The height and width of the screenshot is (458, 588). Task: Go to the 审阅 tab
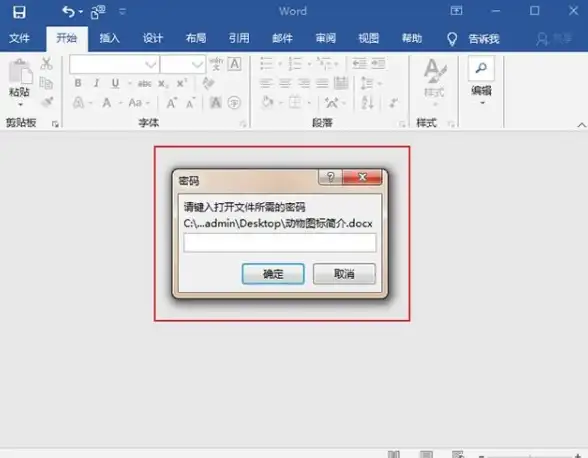326,38
